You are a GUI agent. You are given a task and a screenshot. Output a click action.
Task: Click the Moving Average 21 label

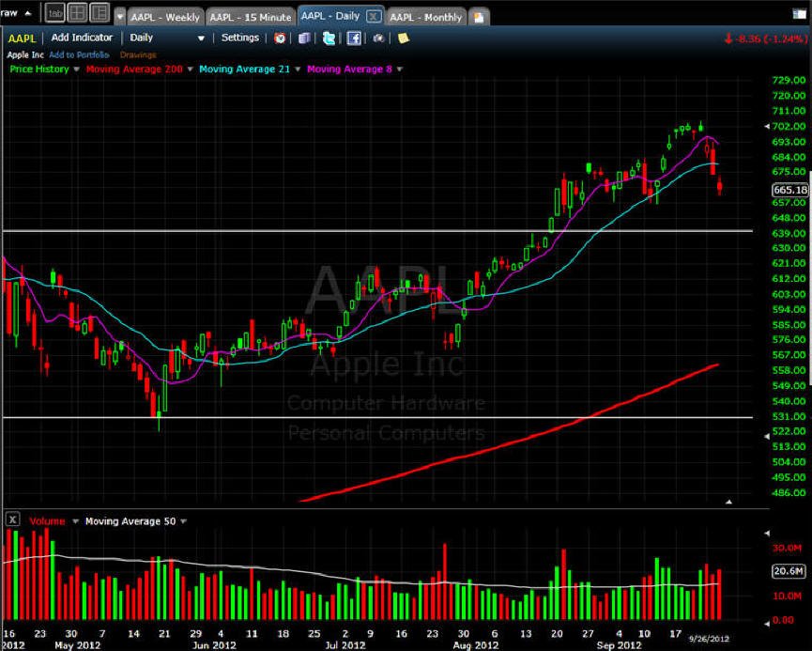click(244, 69)
